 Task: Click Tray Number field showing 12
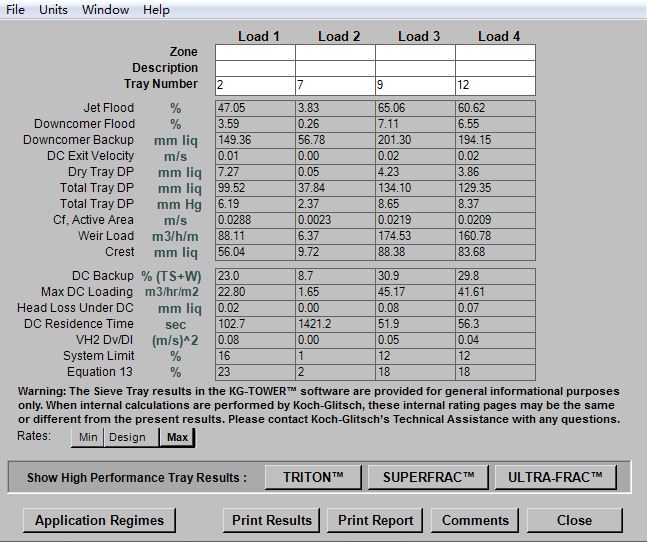click(x=496, y=86)
